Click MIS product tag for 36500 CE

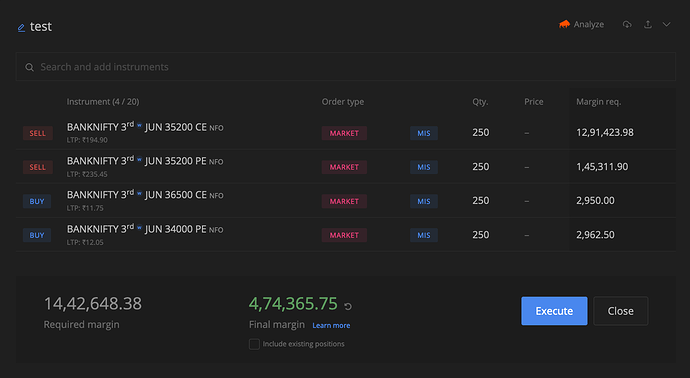click(424, 201)
